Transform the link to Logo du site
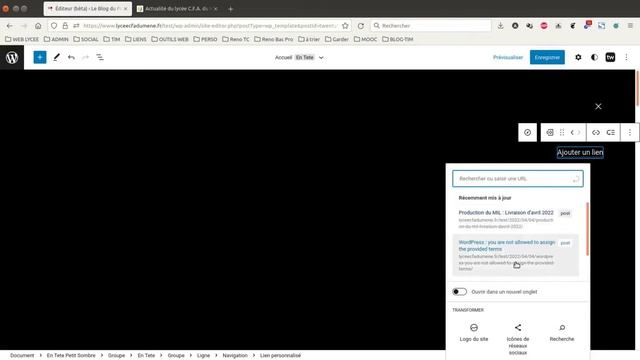Image resolution: width=640 pixels, height=360 pixels. pyautogui.click(x=474, y=333)
